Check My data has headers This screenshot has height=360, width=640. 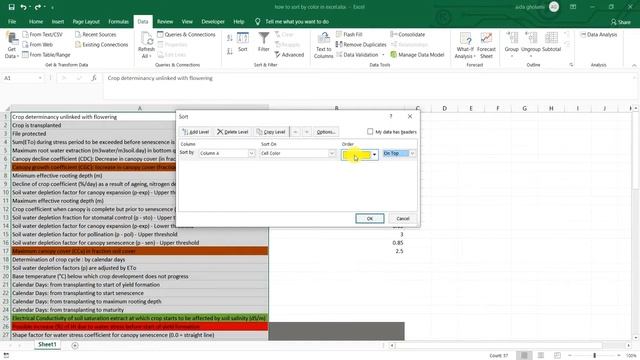[x=370, y=131]
